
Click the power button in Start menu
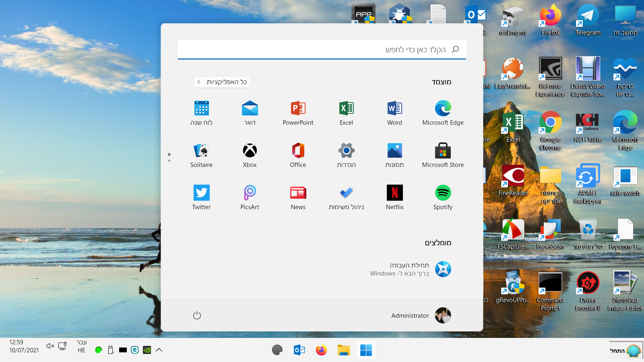(x=197, y=315)
